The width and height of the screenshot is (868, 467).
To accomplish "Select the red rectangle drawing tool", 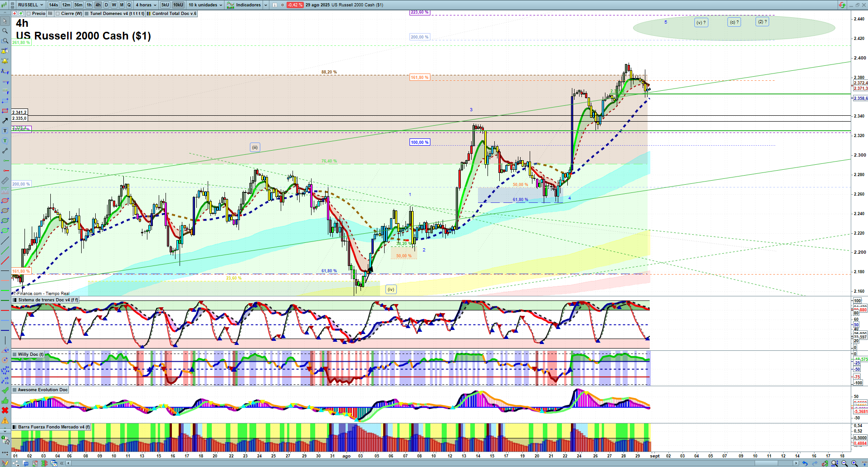I will tap(5, 111).
